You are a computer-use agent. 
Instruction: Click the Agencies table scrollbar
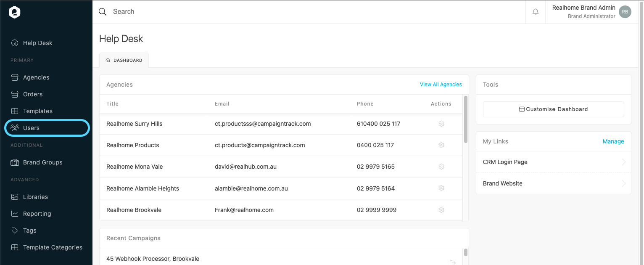pos(465,119)
